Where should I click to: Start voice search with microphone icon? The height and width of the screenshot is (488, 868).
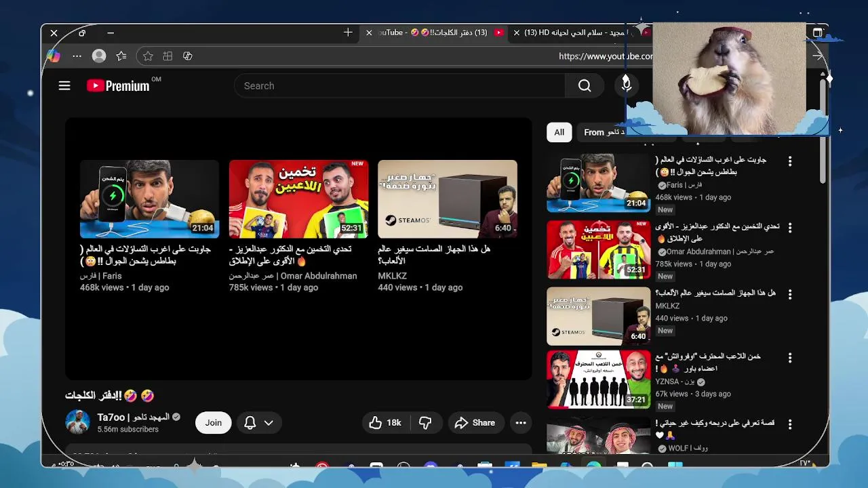pyautogui.click(x=627, y=84)
